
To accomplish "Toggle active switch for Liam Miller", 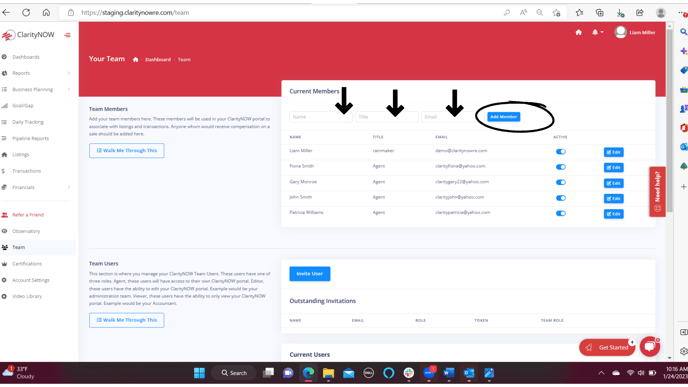I will coord(561,152).
